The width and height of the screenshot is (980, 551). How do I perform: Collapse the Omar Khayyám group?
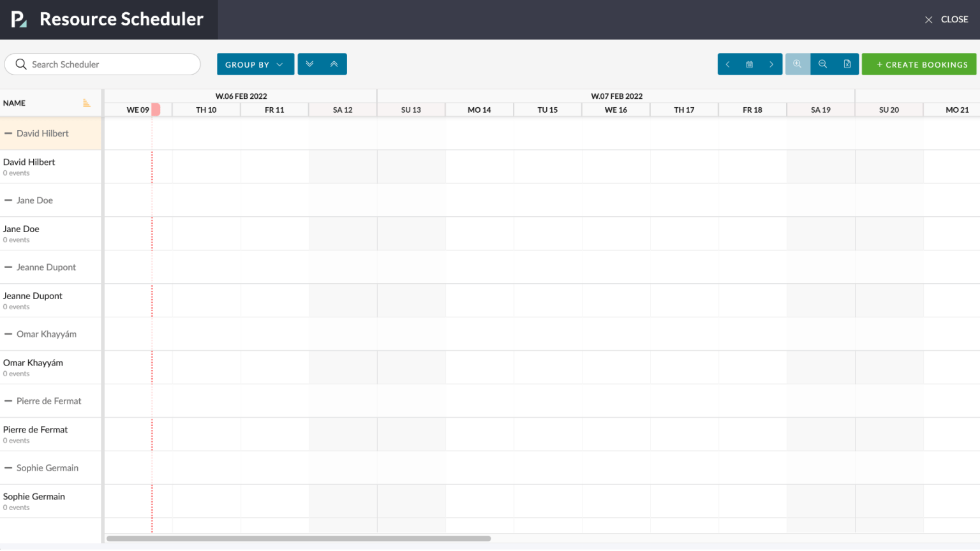pos(8,334)
